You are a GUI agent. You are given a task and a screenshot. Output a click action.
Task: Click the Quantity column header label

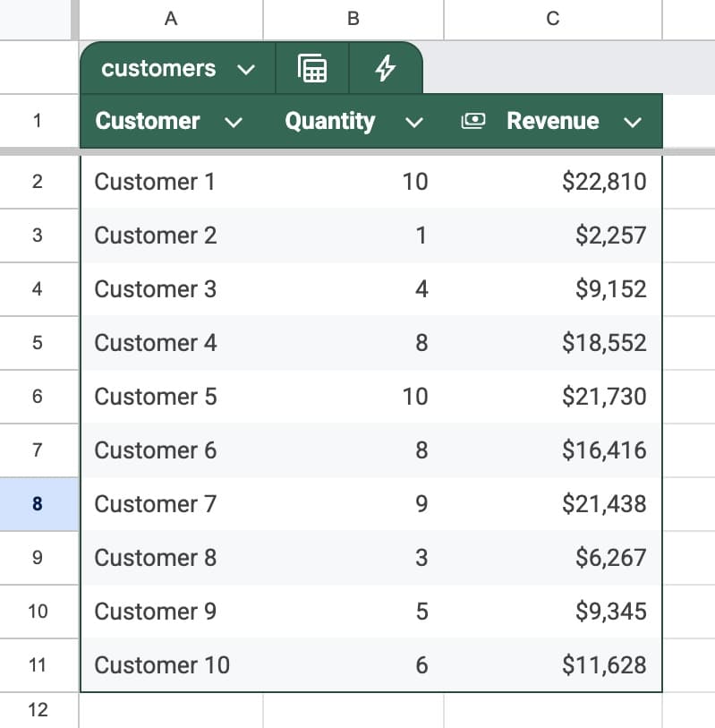(x=329, y=122)
